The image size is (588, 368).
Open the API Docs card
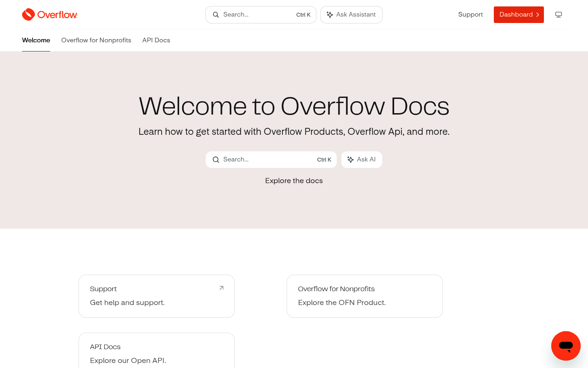[x=157, y=351]
